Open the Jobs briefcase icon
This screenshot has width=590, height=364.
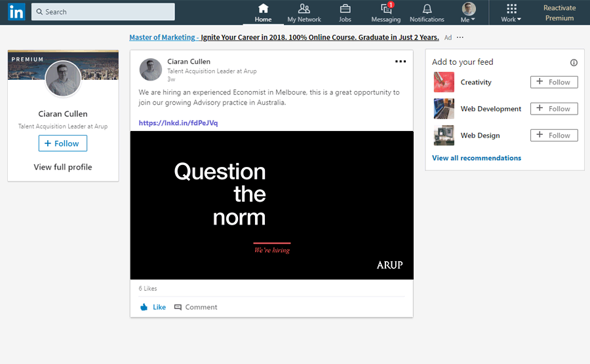[x=345, y=9]
